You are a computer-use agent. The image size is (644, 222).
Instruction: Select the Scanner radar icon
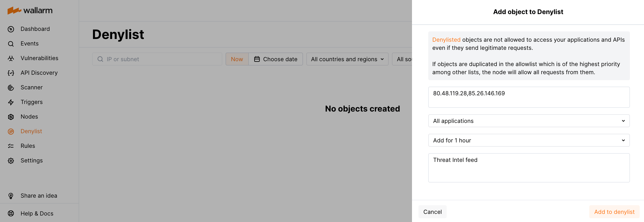[x=11, y=88]
